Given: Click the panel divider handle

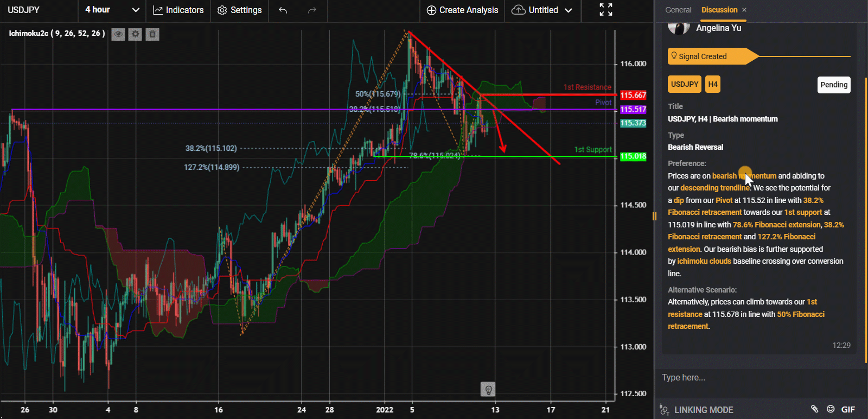Looking at the screenshot, I should tap(654, 216).
